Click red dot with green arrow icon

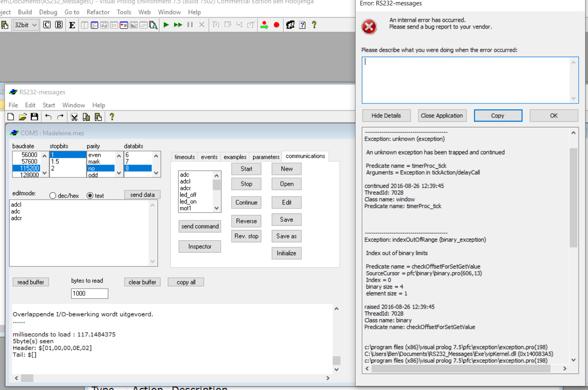pos(265,25)
